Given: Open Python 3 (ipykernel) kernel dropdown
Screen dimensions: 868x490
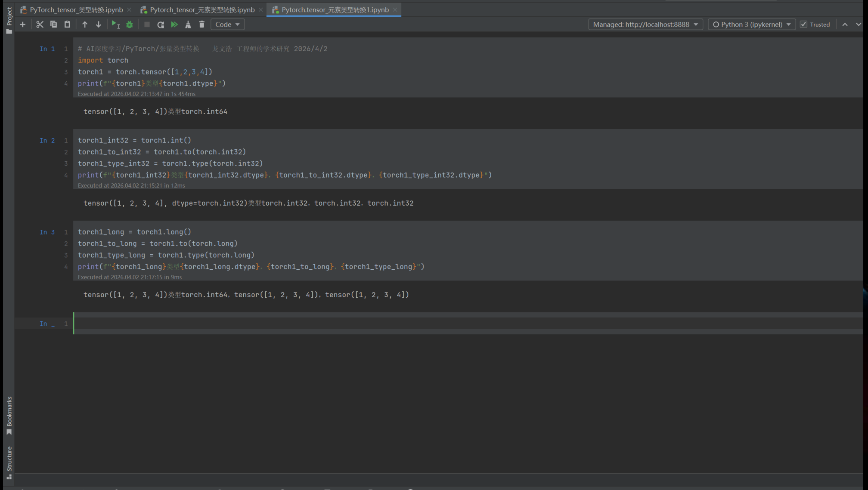Looking at the screenshot, I should pyautogui.click(x=751, y=25).
